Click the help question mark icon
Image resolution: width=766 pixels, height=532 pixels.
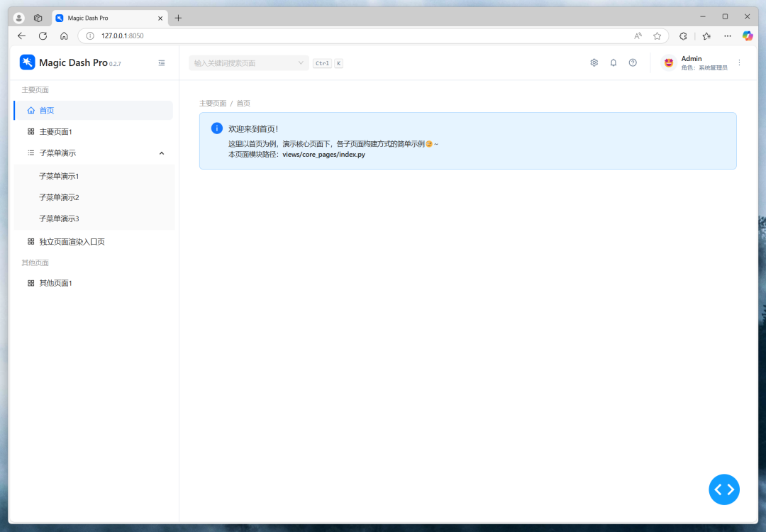[x=633, y=62]
